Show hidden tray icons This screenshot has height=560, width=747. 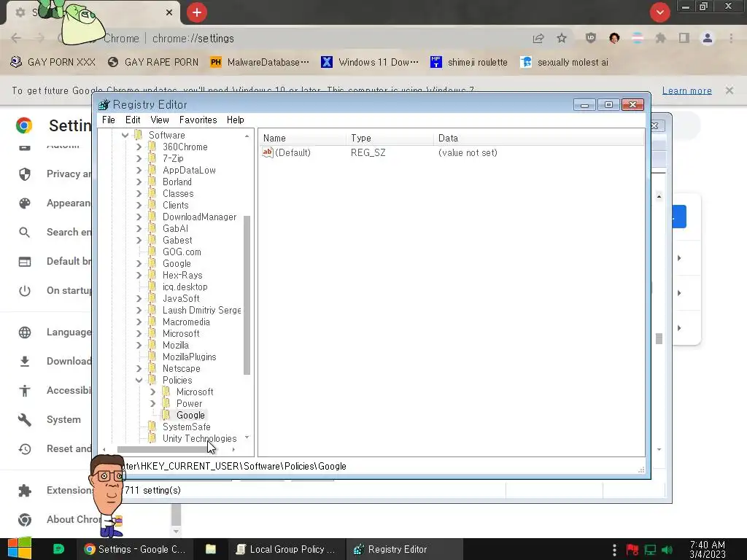(x=614, y=550)
